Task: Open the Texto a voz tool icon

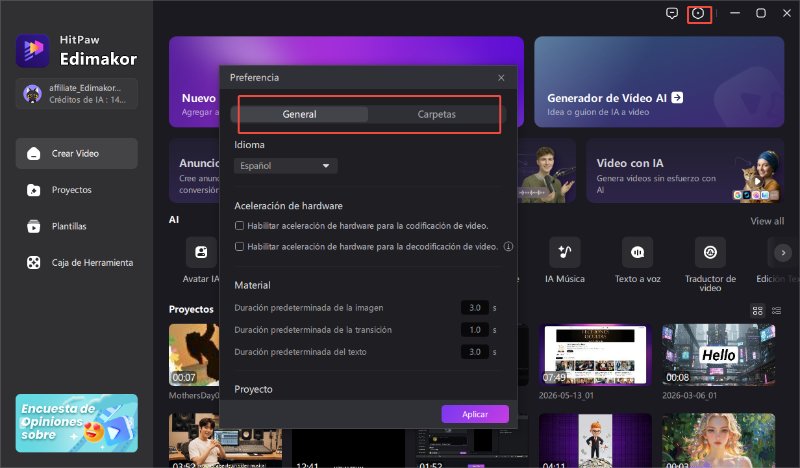Action: click(x=637, y=252)
